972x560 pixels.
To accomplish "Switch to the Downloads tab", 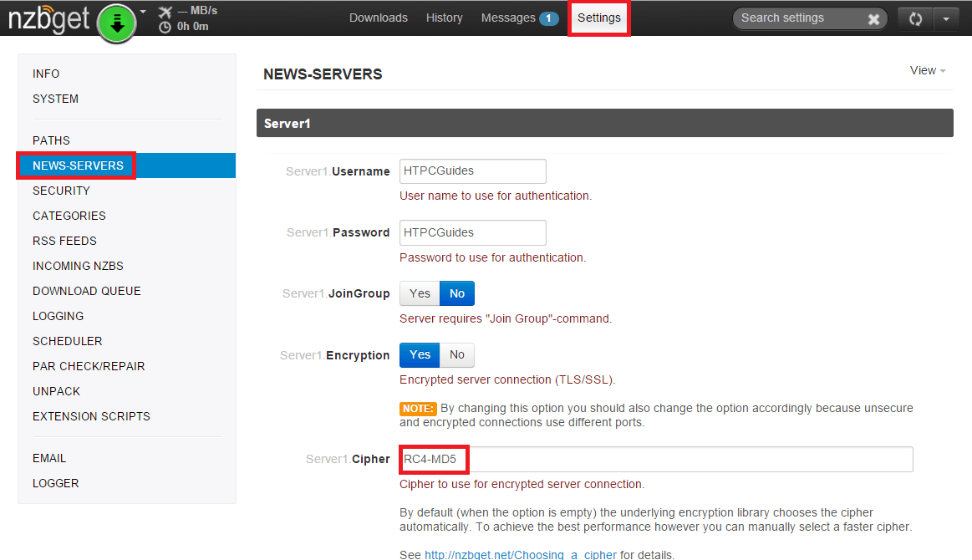I will [379, 18].
